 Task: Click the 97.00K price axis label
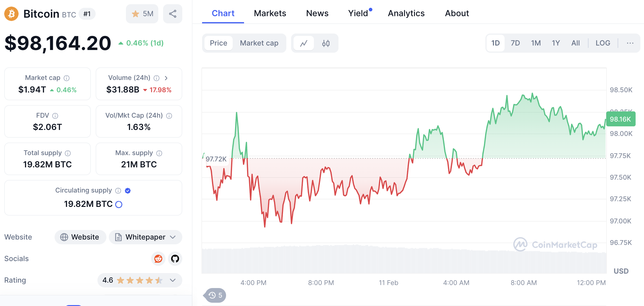coord(621,221)
